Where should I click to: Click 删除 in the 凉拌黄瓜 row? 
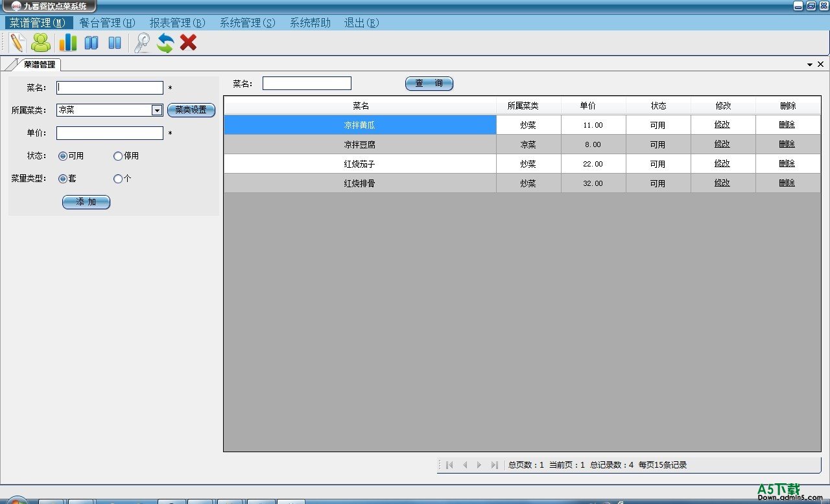(x=787, y=125)
